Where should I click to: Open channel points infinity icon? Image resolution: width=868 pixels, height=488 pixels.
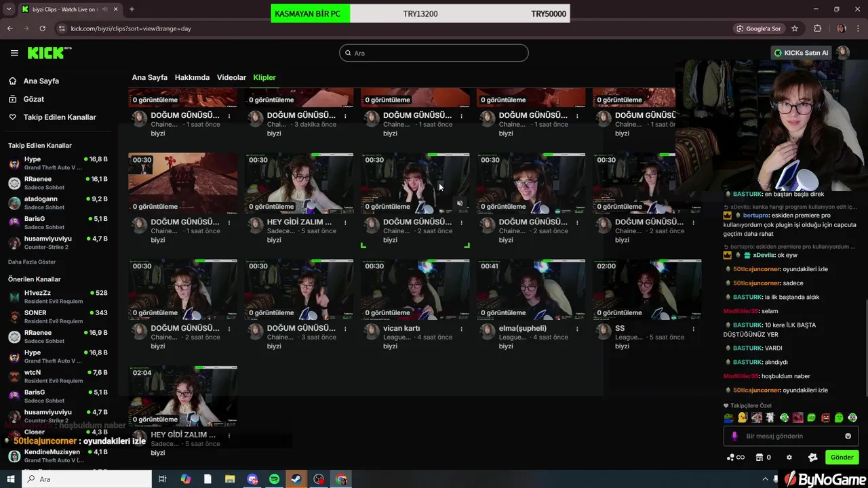coord(736,457)
